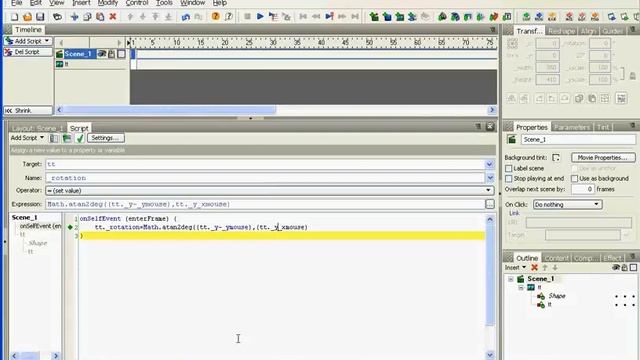The width and height of the screenshot is (640, 360).
Task: Toggle Outline panel lock column header
Action: click(624, 268)
